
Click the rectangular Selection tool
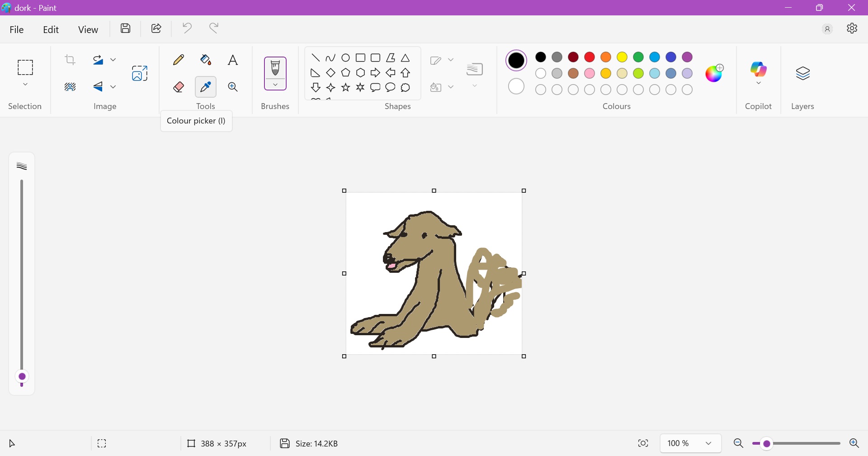[25, 68]
